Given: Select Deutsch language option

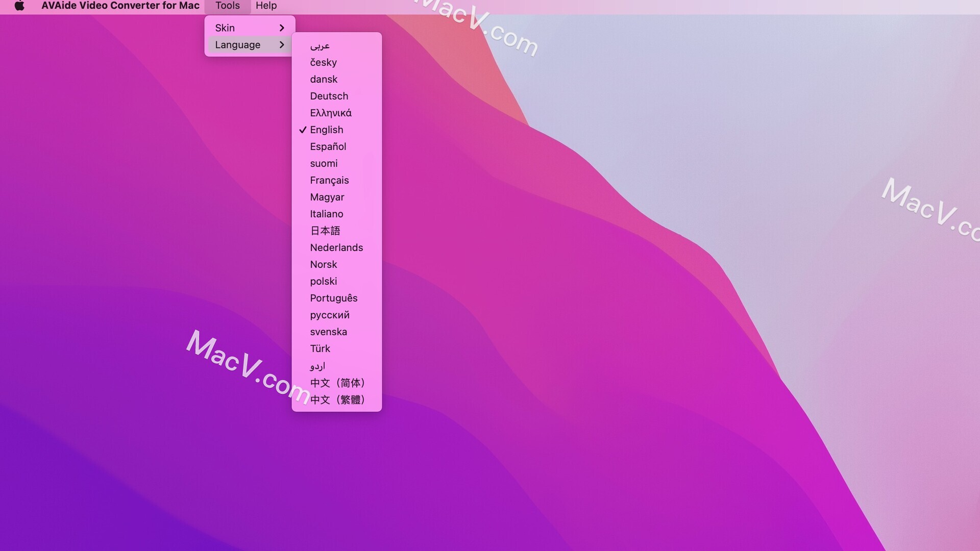Looking at the screenshot, I should (x=329, y=95).
